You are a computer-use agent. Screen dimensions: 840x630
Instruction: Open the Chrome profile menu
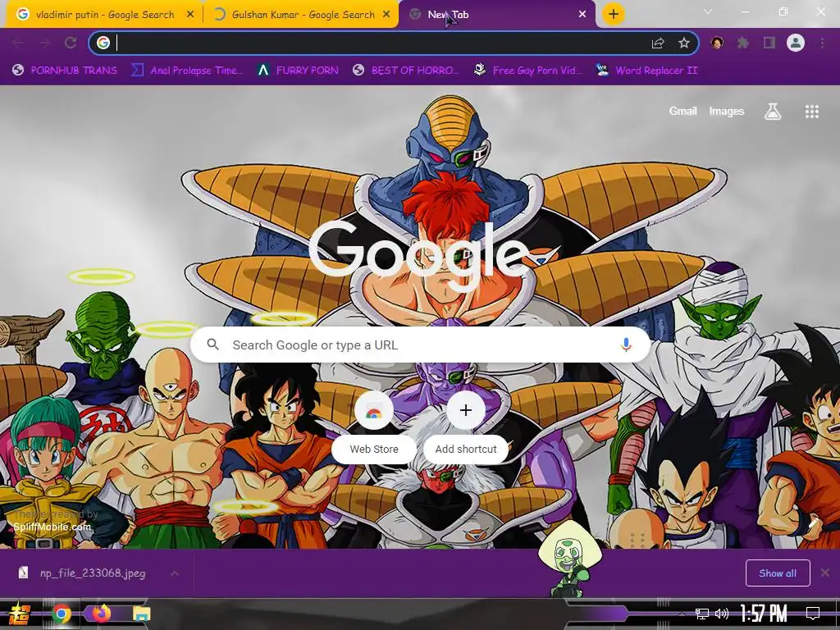(796, 43)
